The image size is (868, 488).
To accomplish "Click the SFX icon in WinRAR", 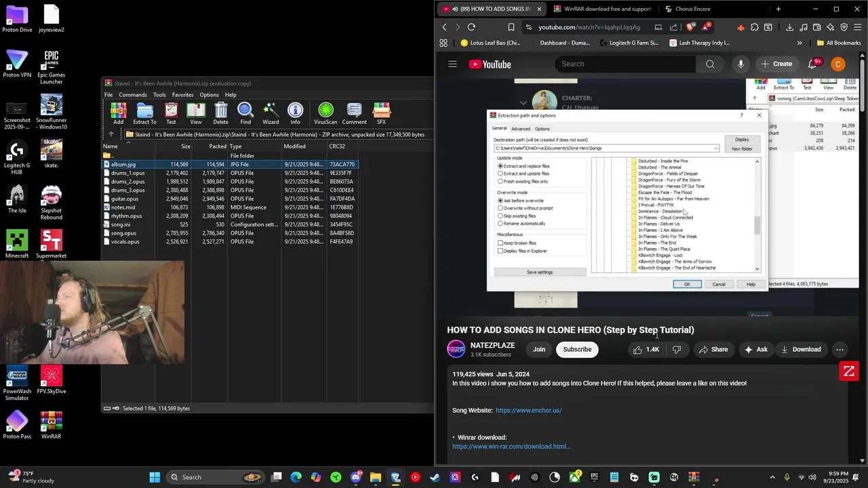I will (381, 113).
